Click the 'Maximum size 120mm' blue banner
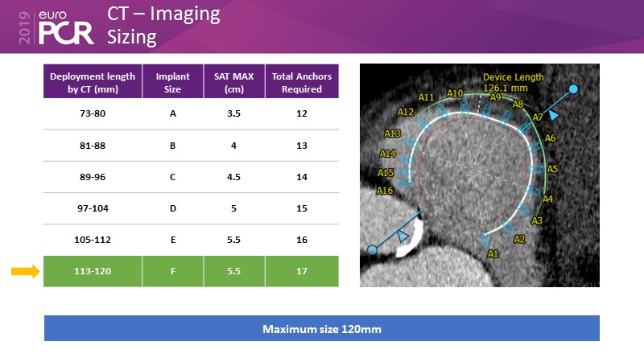 (321, 328)
